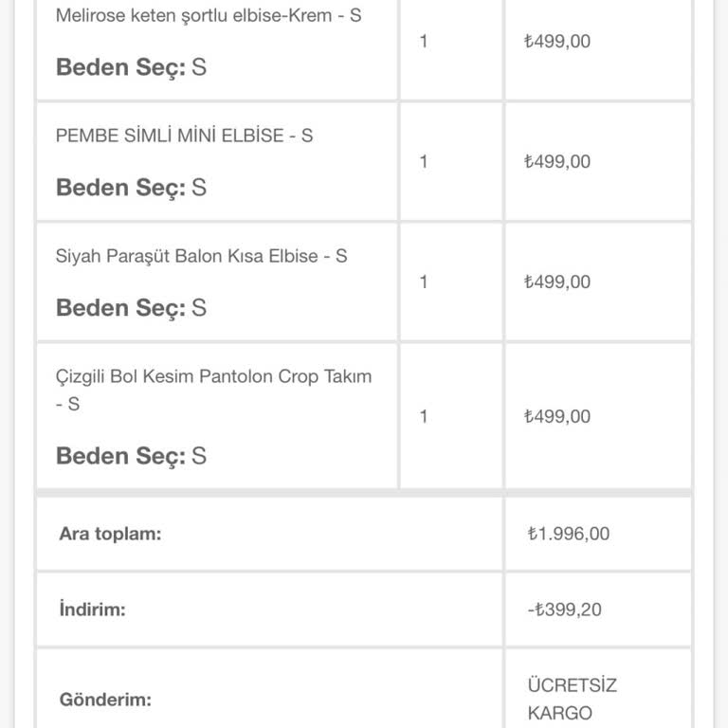Click quantity 1 of PEMBE SİMLİ dress
The height and width of the screenshot is (728, 728).
click(x=424, y=162)
